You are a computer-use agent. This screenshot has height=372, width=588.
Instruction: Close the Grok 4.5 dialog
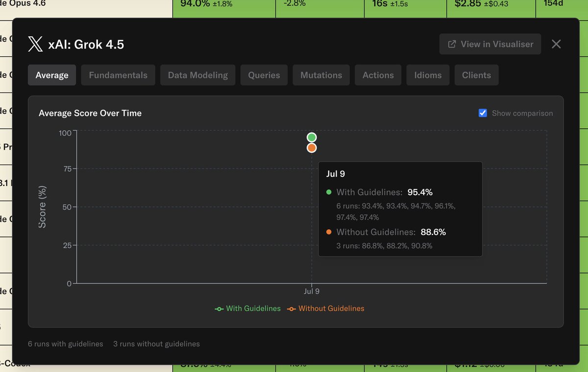pos(556,44)
